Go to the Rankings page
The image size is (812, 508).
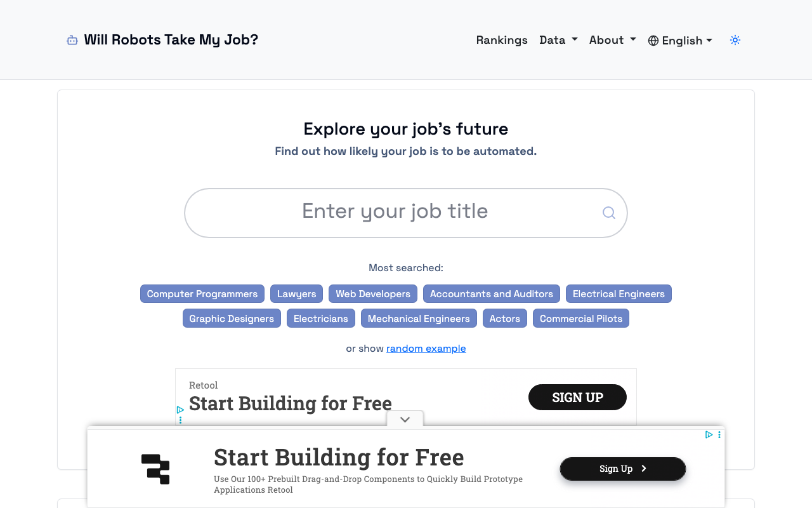502,39
